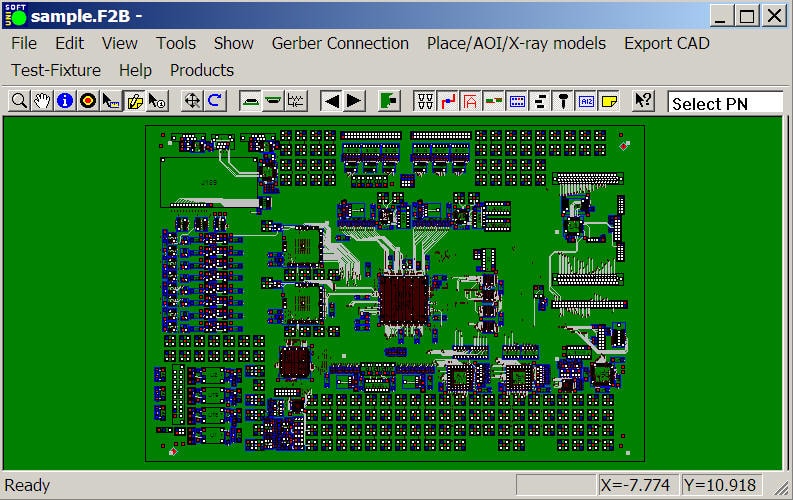Image resolution: width=793 pixels, height=500 pixels.
Task: Select the arrow with numbered circle tool
Action: tap(157, 101)
